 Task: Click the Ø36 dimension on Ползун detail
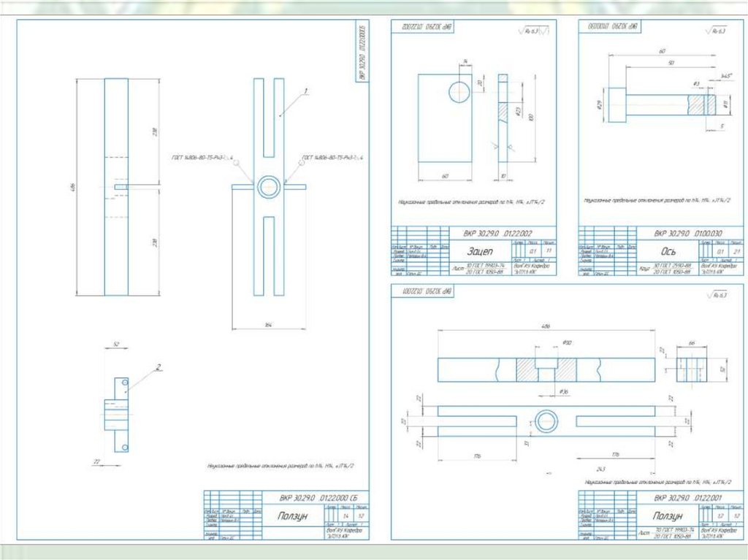click(x=563, y=391)
